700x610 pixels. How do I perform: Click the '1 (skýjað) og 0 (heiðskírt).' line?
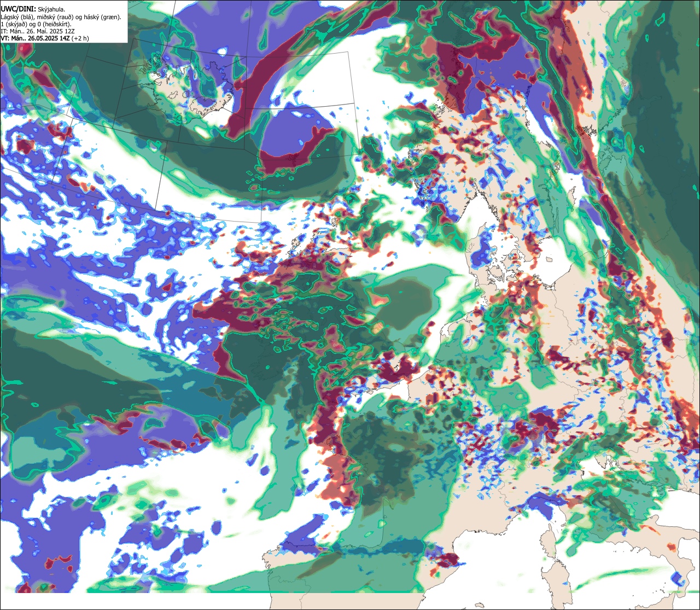(x=36, y=25)
